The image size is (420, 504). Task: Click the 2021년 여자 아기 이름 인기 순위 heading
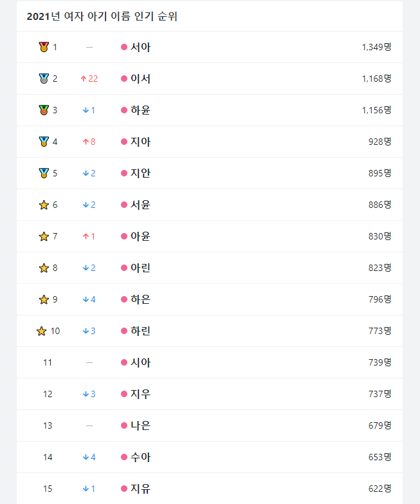102,17
